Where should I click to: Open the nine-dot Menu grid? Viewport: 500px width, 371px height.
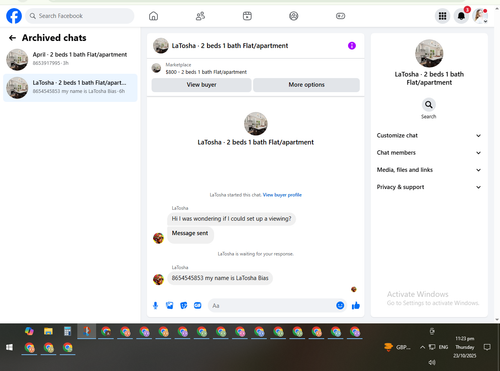tap(442, 16)
